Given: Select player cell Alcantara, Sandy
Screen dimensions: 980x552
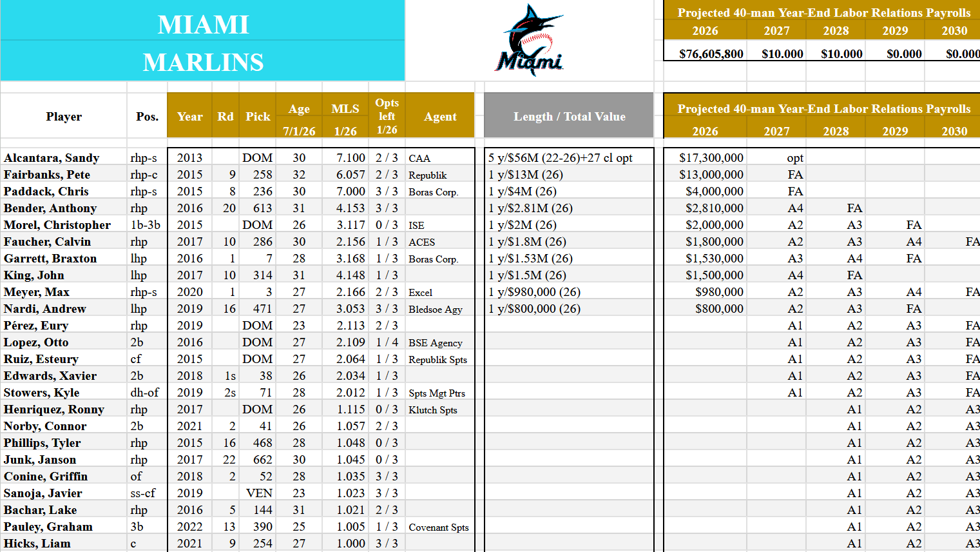Looking at the screenshot, I should click(64, 157).
